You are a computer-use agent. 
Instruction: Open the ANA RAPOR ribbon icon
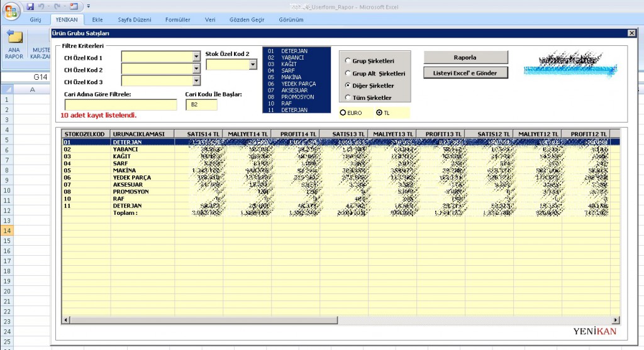(x=14, y=44)
